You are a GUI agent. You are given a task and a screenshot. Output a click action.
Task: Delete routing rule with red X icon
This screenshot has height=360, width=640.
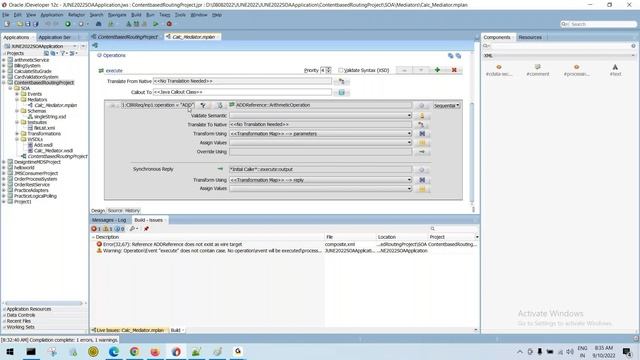(x=454, y=70)
